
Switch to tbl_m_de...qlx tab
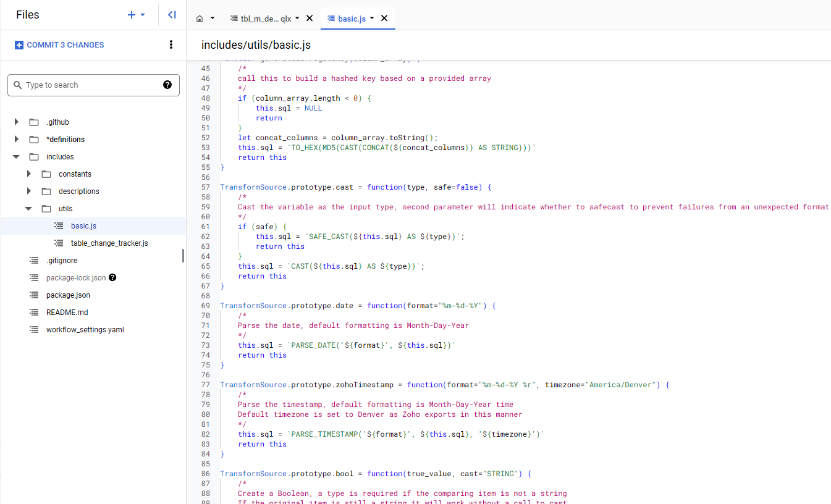[x=260, y=19]
